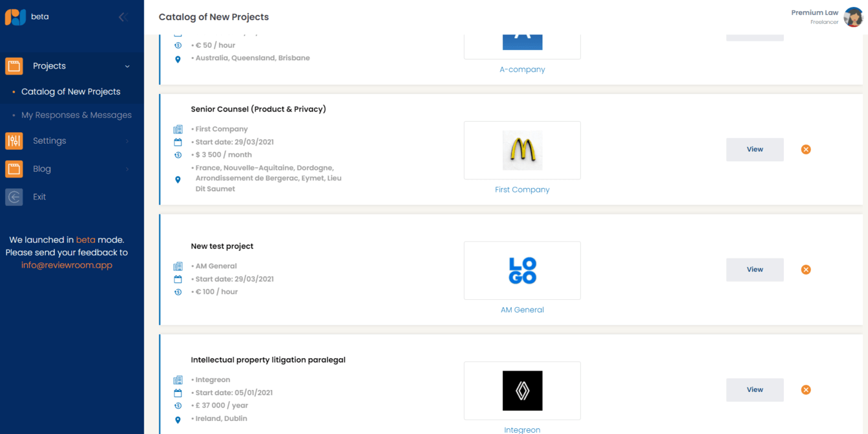Click the First Company logo thumbnail
868x434 pixels.
[522, 150]
